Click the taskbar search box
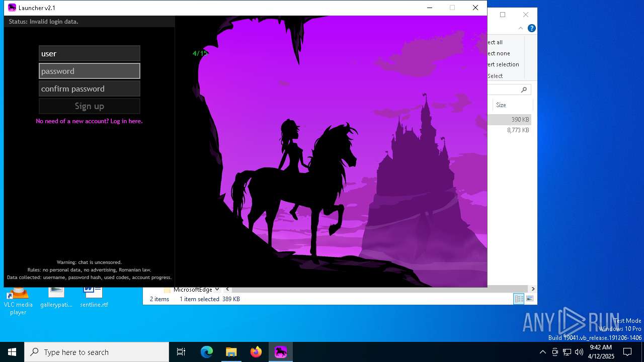Screen dimensions: 644x362 [x=97, y=352]
